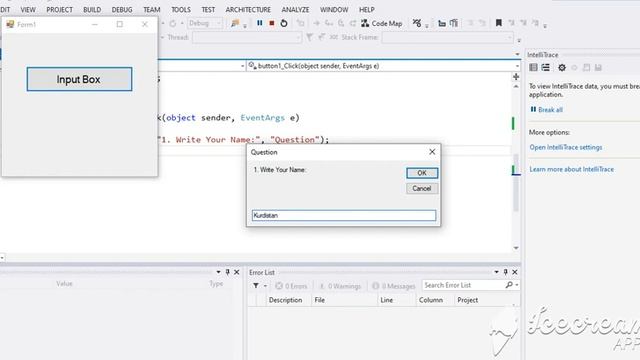Open Error List window position dropdown
This screenshot has width=640, height=360.
click(496, 272)
